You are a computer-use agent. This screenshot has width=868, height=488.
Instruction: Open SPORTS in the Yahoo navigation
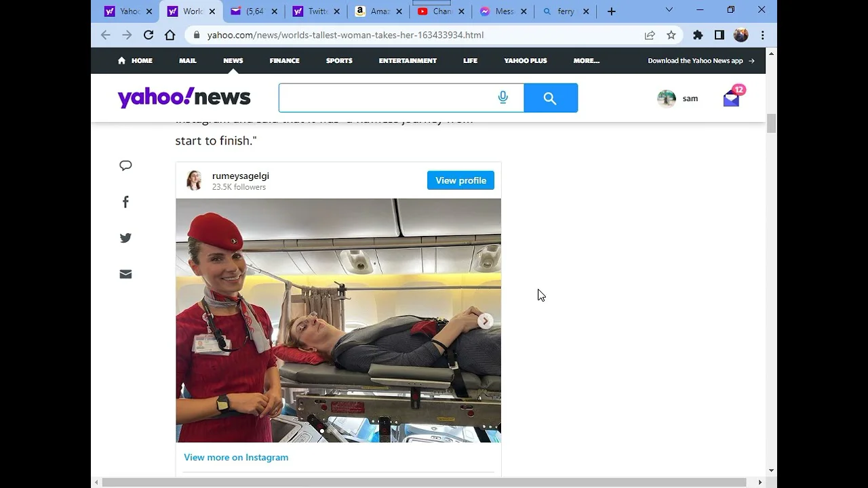339,61
